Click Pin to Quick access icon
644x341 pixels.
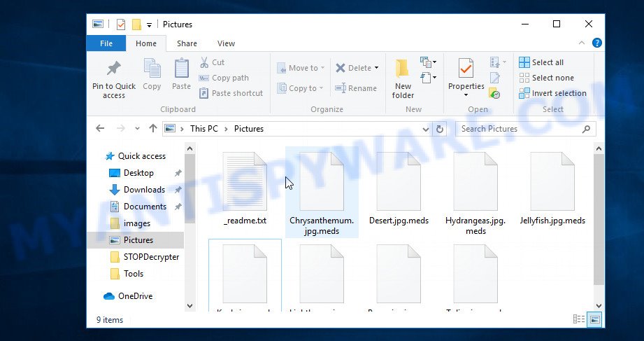114,69
